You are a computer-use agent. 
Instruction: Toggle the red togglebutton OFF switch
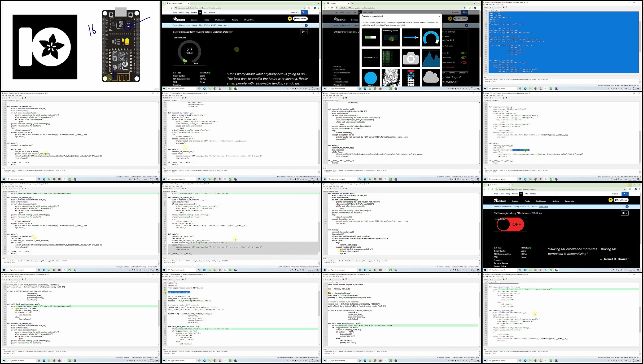(510, 224)
